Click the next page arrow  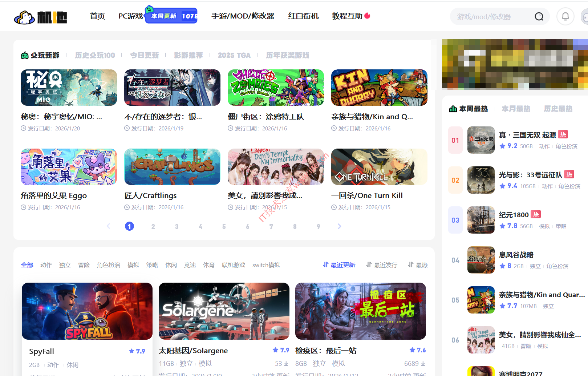(339, 226)
